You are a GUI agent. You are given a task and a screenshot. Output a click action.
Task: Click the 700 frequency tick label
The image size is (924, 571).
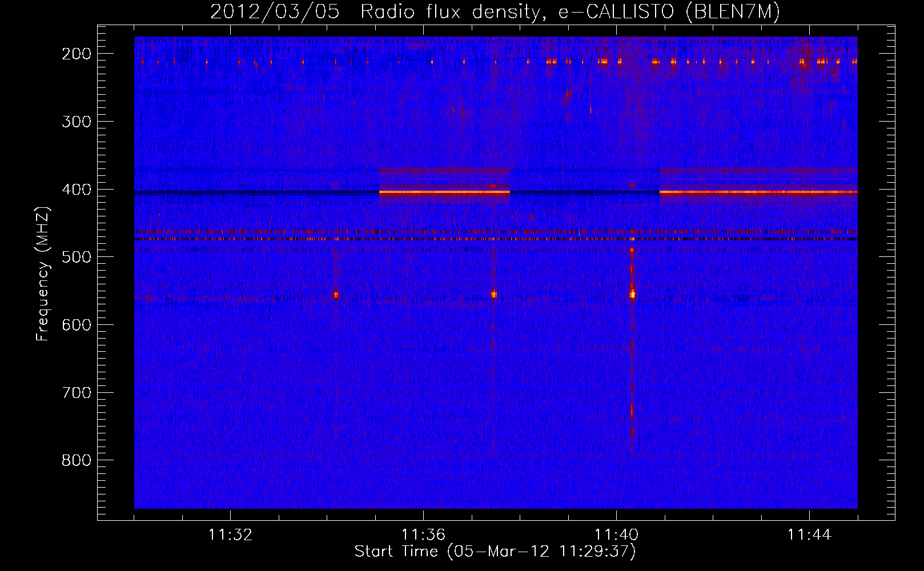pos(76,392)
